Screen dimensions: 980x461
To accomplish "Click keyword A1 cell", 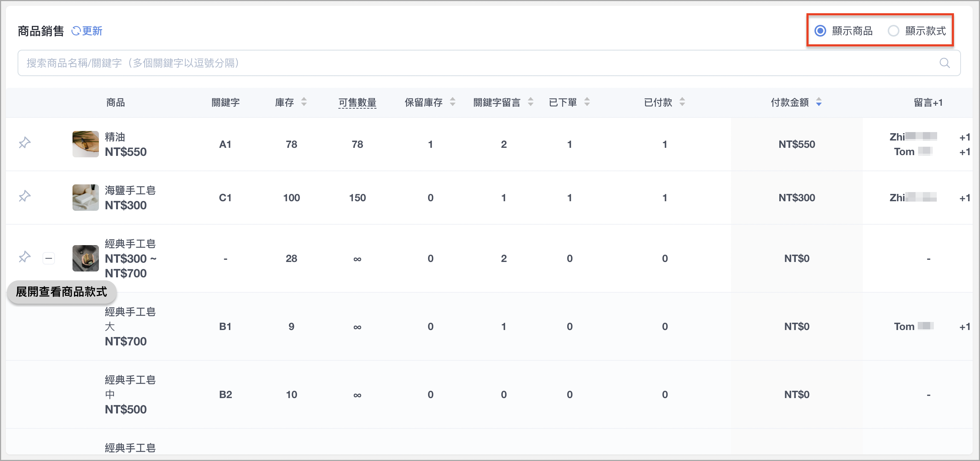I will pyautogui.click(x=225, y=145).
